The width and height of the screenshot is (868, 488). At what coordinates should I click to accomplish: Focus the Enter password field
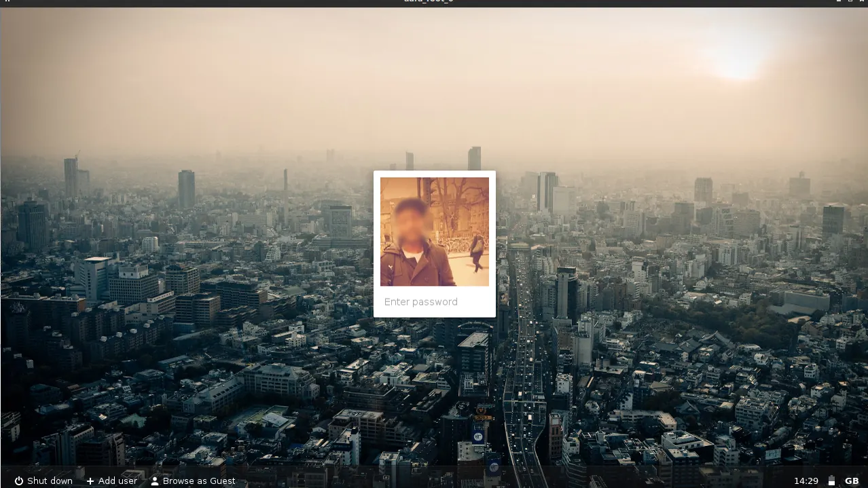(x=435, y=302)
